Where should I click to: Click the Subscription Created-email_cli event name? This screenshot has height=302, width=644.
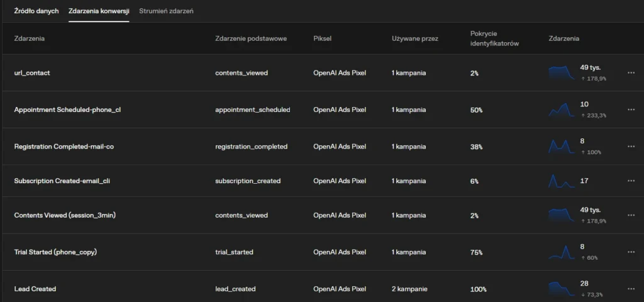[x=62, y=181]
